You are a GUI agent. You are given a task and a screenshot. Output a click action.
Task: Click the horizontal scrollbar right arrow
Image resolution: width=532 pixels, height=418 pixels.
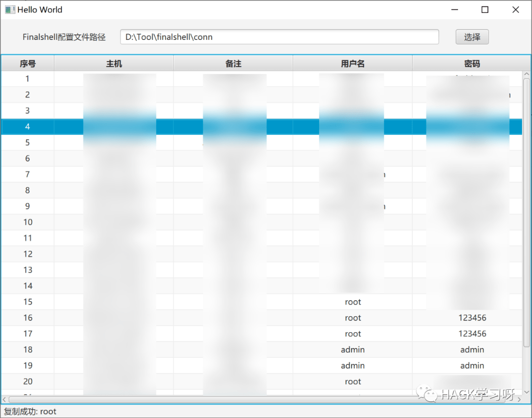[519, 399]
